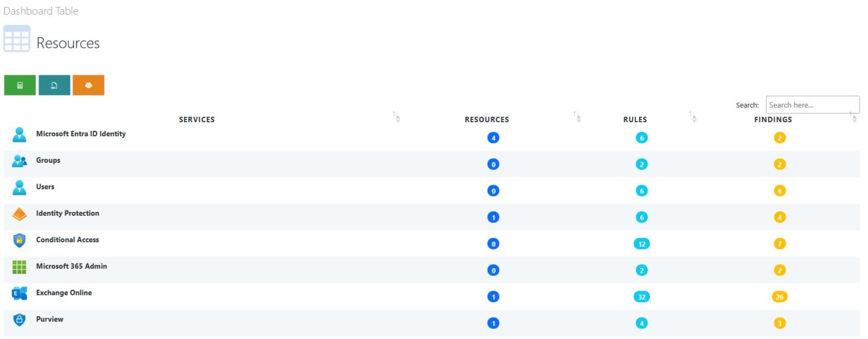Click findings badge 7 in Conditional Access row
868x339 pixels.
pyautogui.click(x=780, y=244)
